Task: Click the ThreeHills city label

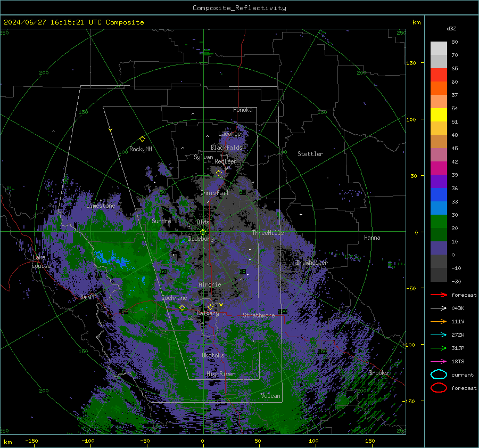Action: 268,233
